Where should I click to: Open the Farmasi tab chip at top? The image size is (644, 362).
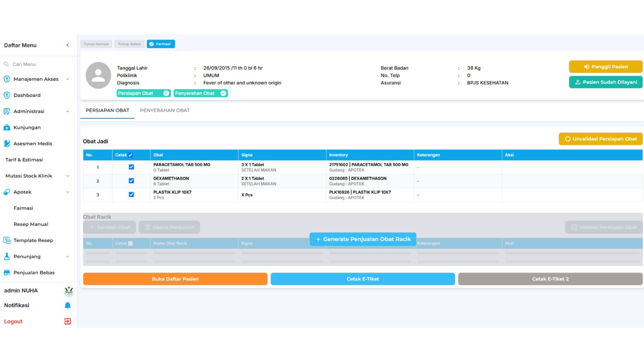point(161,44)
